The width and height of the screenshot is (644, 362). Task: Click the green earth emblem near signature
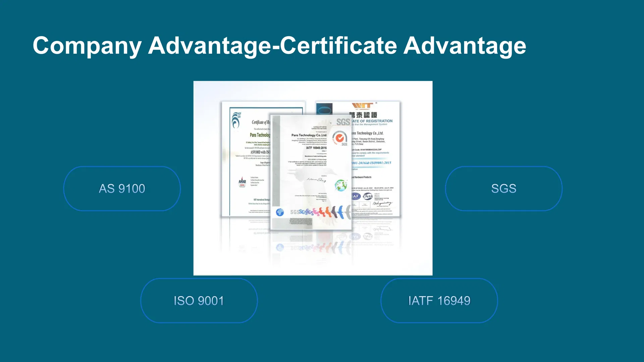341,185
